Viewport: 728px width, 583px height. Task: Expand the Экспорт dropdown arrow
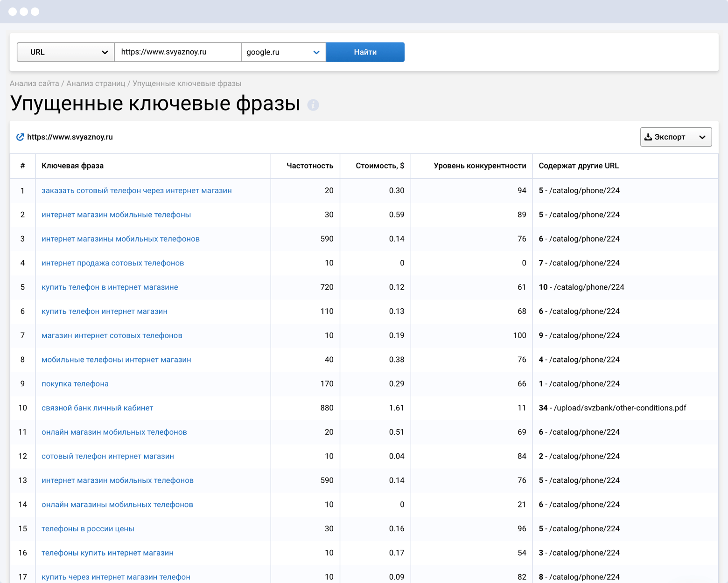click(x=702, y=137)
